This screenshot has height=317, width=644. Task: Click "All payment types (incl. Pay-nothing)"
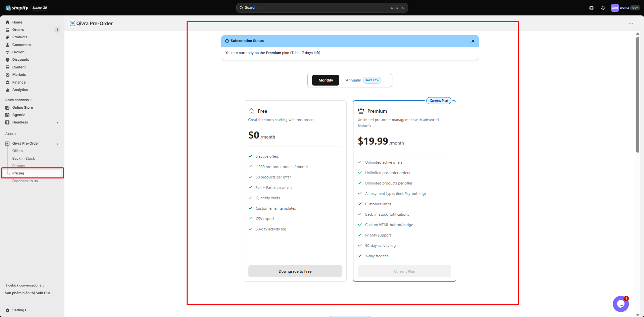pyautogui.click(x=395, y=194)
